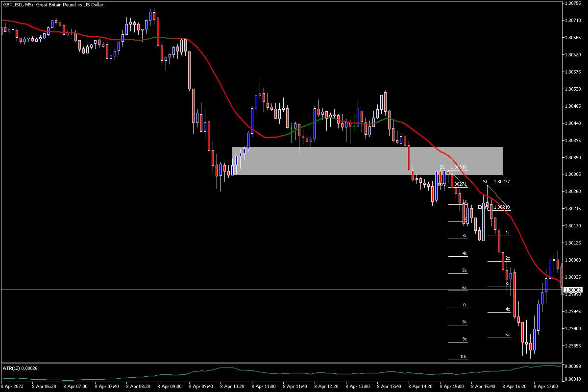This screenshot has width=588, height=392.
Task: Click time axis label 8 Apr 11:00
Action: click(x=263, y=386)
